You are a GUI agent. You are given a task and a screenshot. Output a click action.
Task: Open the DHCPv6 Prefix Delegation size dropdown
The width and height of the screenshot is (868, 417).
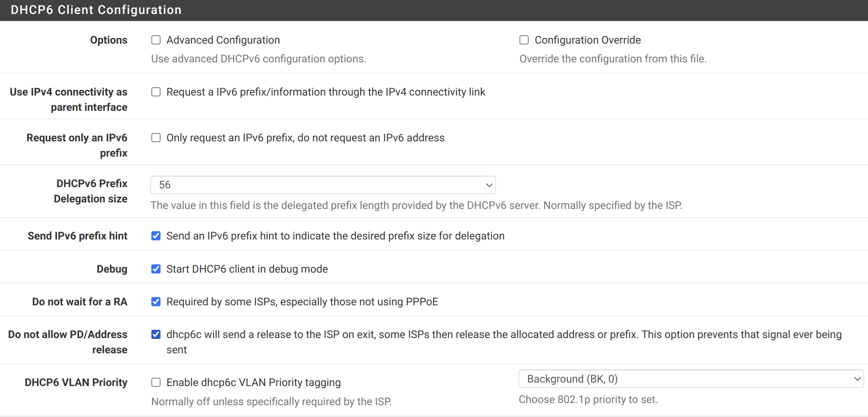coord(323,185)
